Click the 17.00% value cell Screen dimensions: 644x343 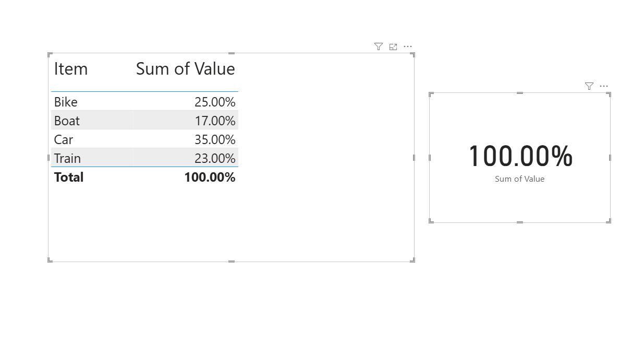215,121
